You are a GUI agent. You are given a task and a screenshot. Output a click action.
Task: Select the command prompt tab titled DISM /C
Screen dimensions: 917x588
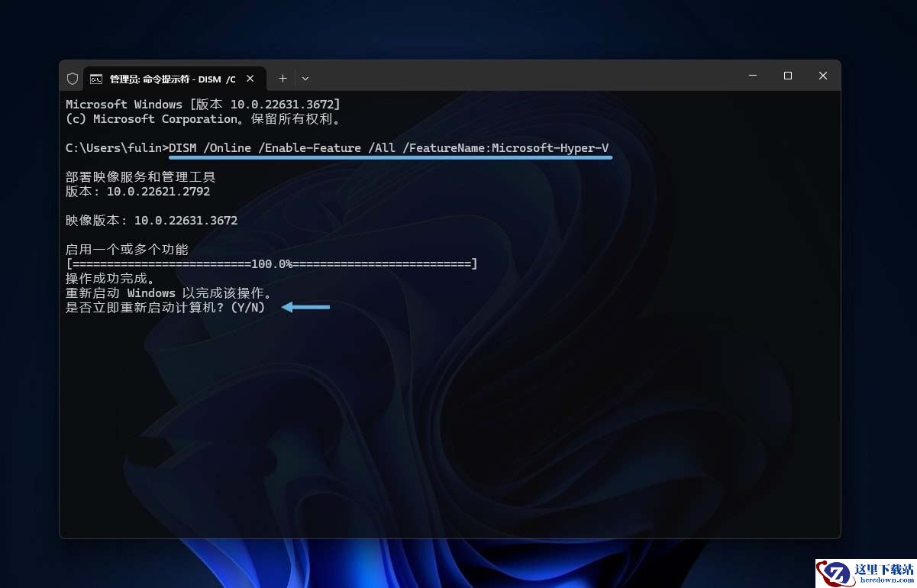[174, 79]
